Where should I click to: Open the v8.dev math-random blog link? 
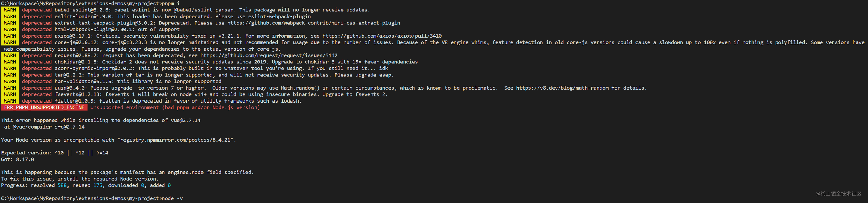[x=562, y=88]
